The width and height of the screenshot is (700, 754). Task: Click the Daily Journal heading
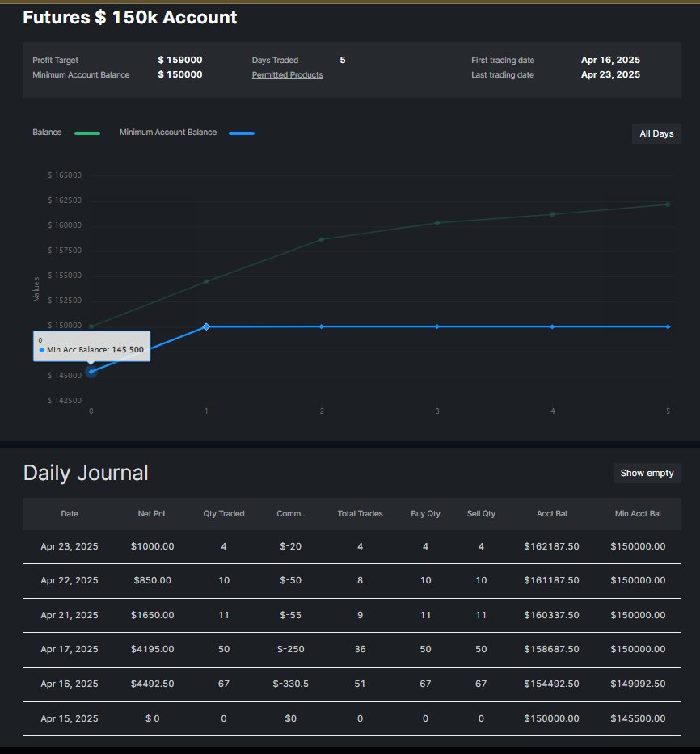click(86, 473)
